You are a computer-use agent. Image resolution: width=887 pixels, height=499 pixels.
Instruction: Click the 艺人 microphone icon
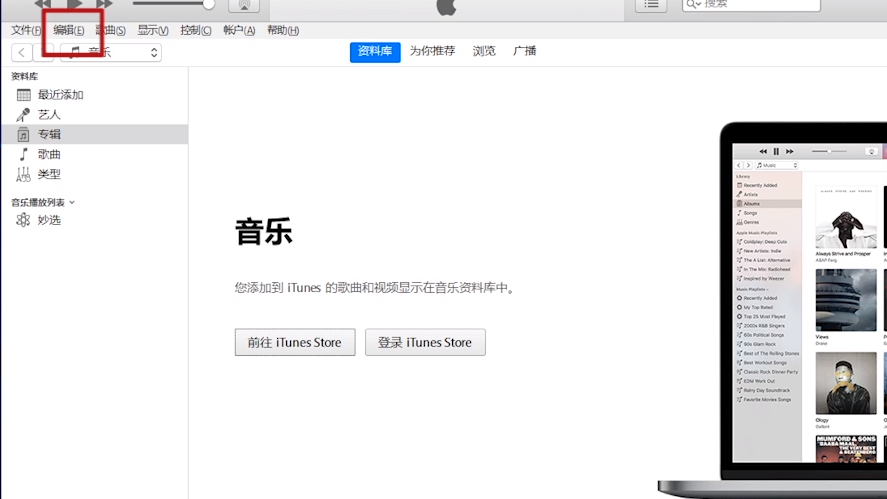coord(23,114)
